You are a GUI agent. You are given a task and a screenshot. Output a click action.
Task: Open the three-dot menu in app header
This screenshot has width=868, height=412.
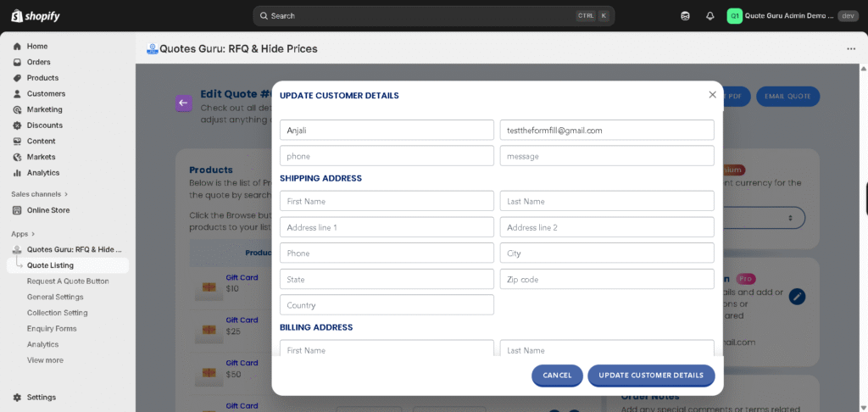850,49
